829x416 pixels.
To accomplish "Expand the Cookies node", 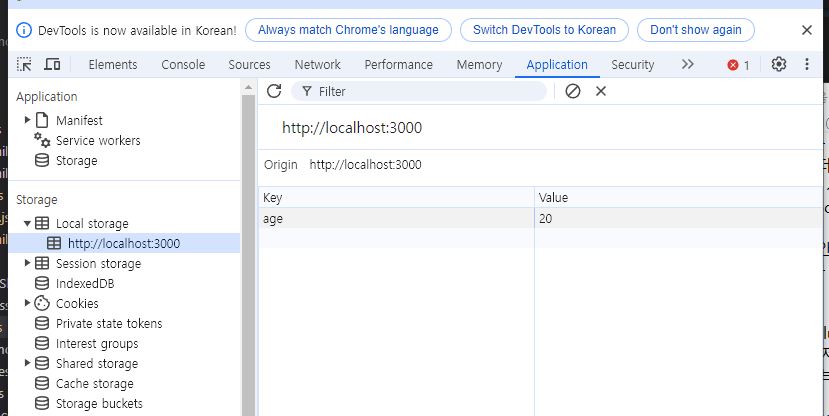I will pyautogui.click(x=27, y=303).
